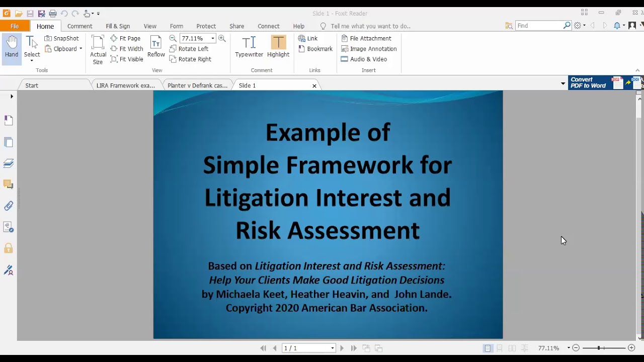Activate the Select text tool
This screenshot has height=362, width=644.
point(32,49)
